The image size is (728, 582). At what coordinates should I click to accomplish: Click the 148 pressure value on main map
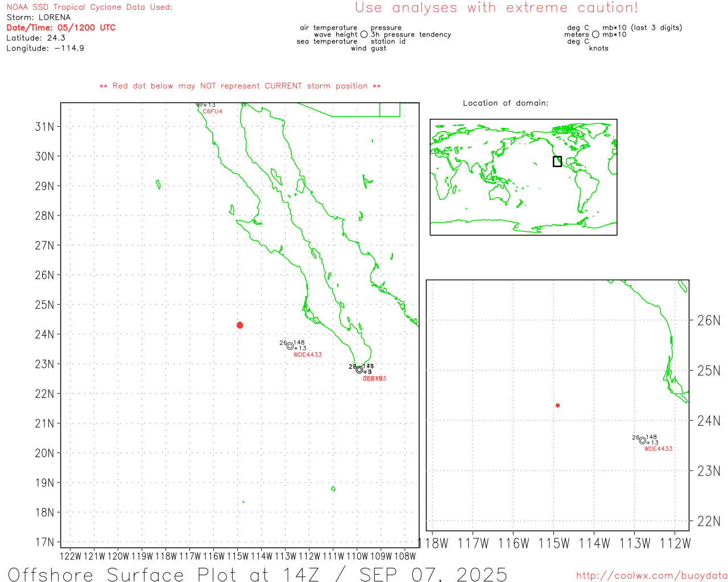[x=299, y=343]
